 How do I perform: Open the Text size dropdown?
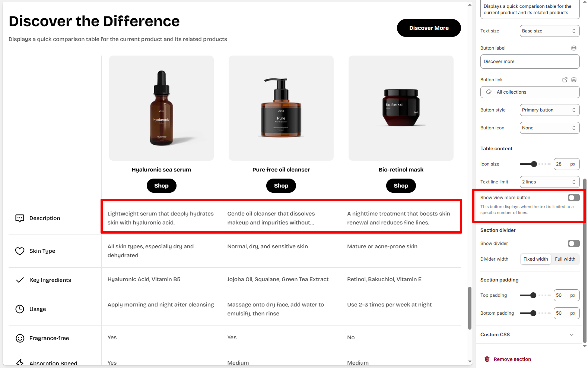click(550, 31)
